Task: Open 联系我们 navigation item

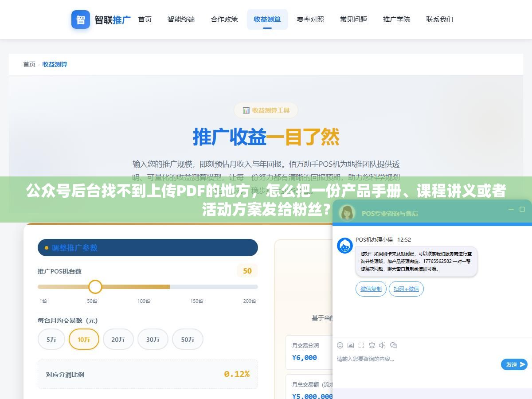Action: point(440,20)
